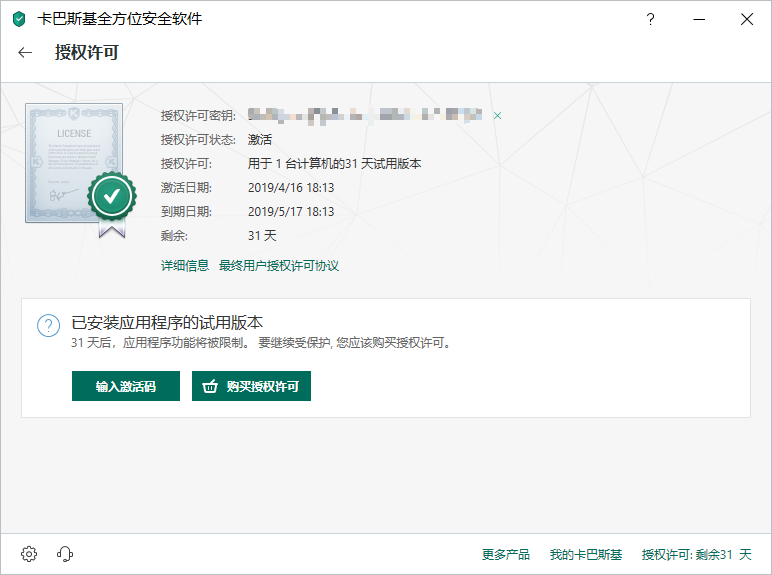772x575 pixels.
Task: Open the 我的卡巴斯基 link
Action: click(x=585, y=554)
